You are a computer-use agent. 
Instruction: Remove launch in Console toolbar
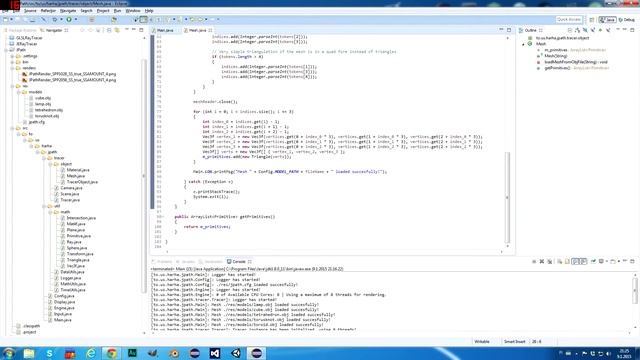point(542,262)
